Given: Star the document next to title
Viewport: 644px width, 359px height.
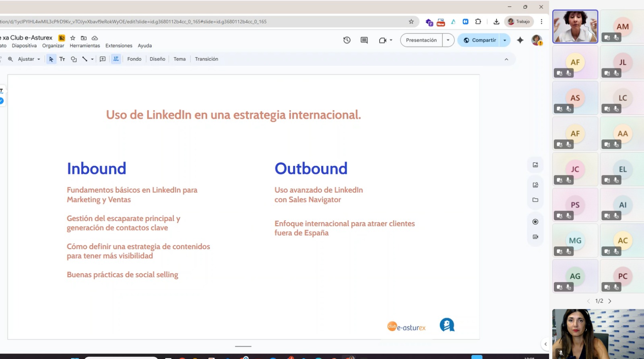Looking at the screenshot, I should [73, 38].
